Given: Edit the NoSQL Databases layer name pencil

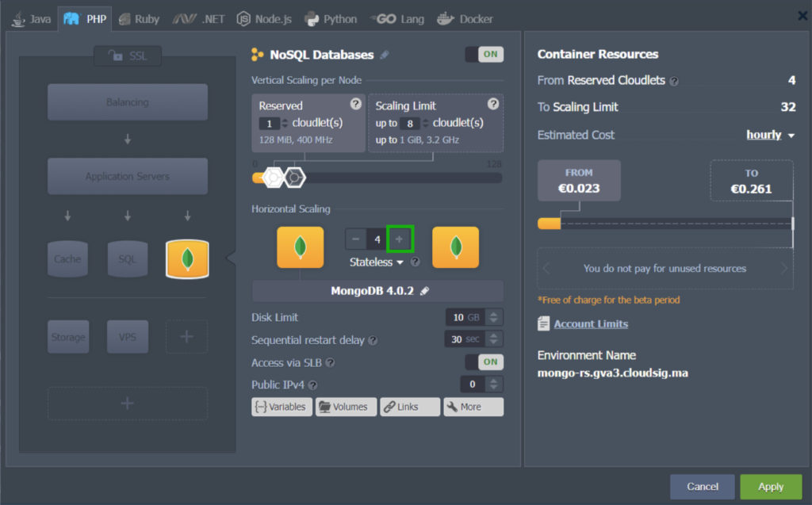Looking at the screenshot, I should 385,55.
